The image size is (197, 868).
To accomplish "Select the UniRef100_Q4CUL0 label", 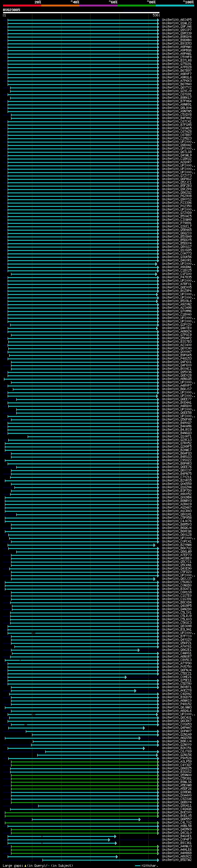I will 177,833.
